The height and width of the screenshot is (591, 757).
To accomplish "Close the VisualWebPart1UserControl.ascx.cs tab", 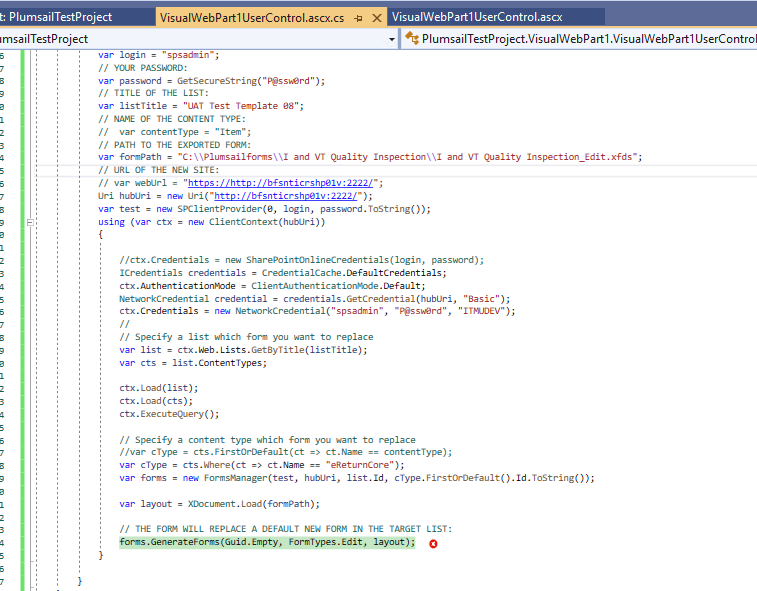I will point(377,18).
